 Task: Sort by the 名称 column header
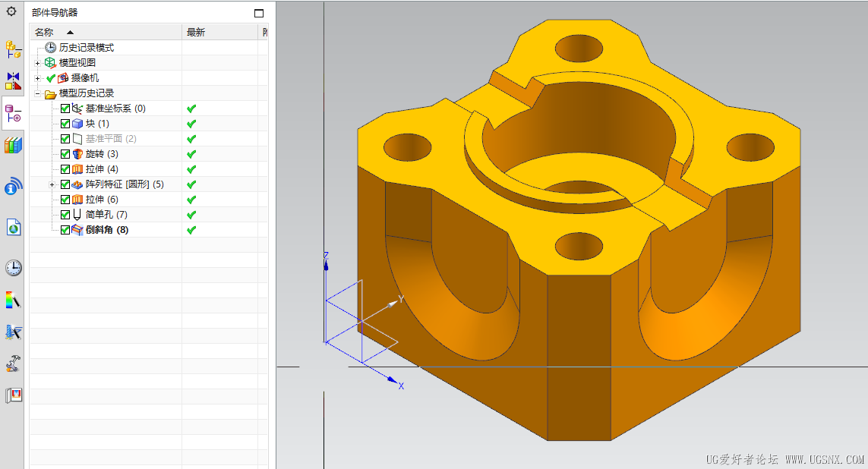(106, 32)
